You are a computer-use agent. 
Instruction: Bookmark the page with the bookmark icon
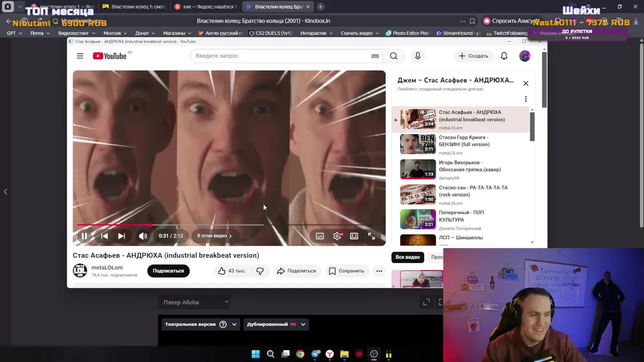(472, 21)
